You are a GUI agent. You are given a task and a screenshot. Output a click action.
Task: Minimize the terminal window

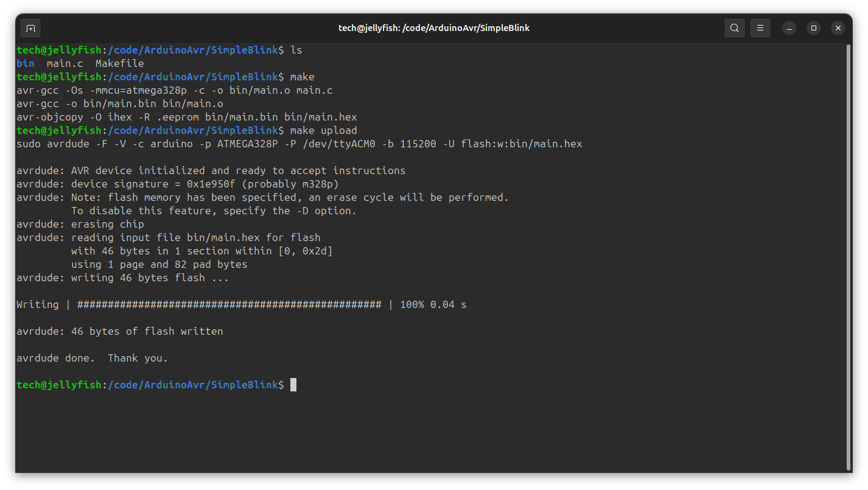click(x=789, y=28)
